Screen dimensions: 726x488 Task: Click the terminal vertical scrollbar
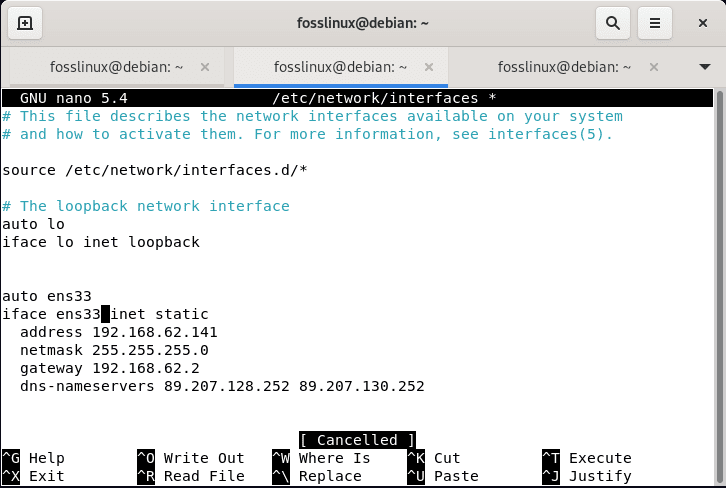pos(719,250)
